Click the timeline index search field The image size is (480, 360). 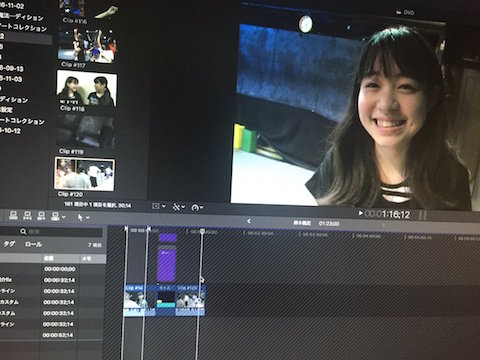coord(60,231)
